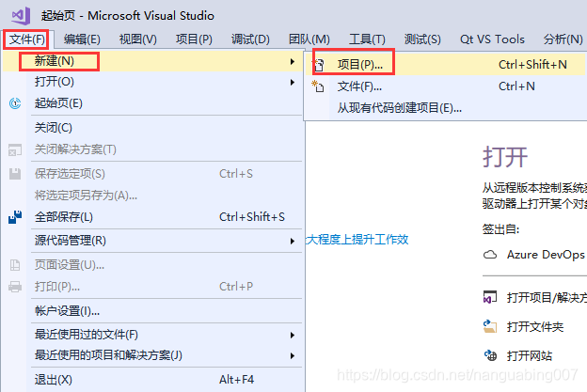Open the Qt VS Tools menu
This screenshot has height=392, width=587.
pos(492,39)
